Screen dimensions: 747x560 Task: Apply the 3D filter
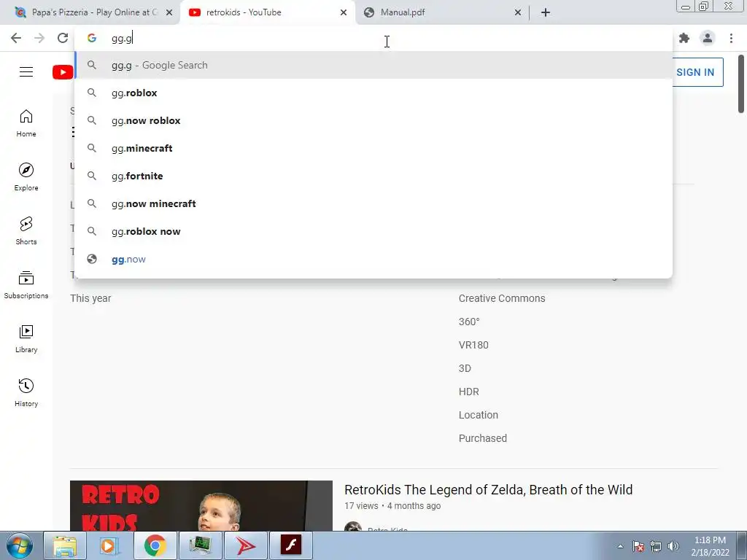(465, 368)
